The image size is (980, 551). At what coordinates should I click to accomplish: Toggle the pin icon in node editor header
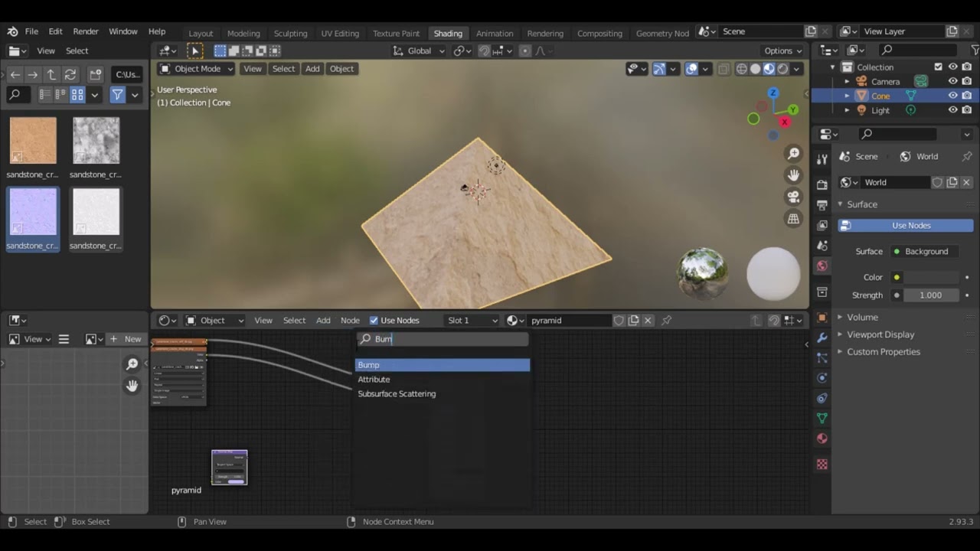[x=667, y=320]
